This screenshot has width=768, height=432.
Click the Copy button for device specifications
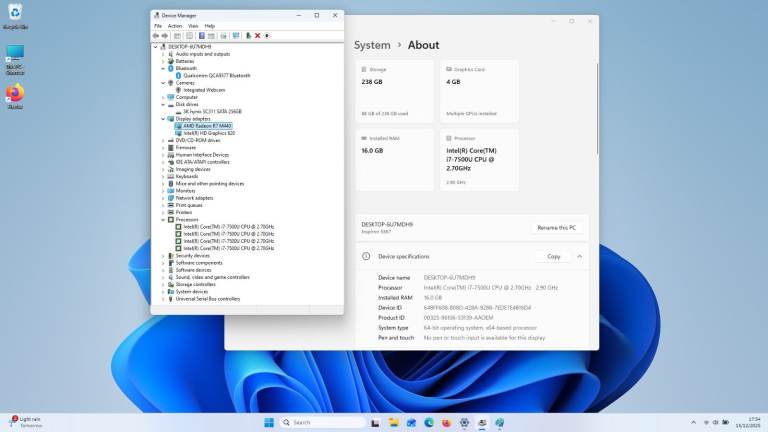553,256
